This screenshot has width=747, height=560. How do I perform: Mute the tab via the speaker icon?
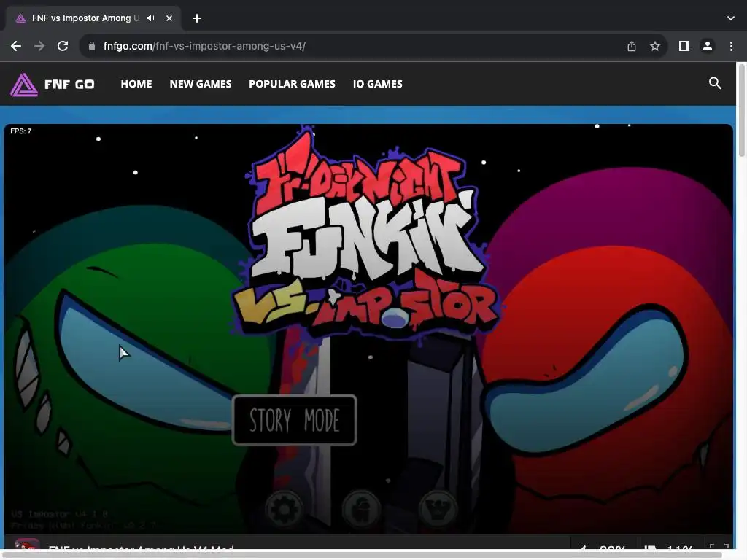pos(151,18)
